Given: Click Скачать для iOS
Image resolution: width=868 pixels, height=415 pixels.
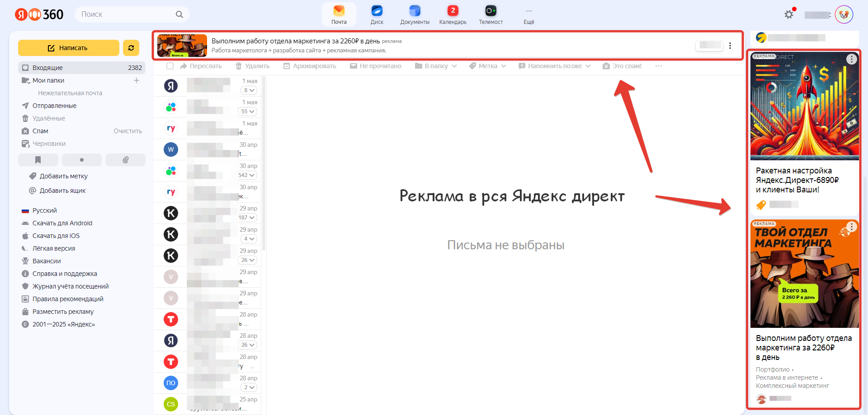Looking at the screenshot, I should point(56,236).
